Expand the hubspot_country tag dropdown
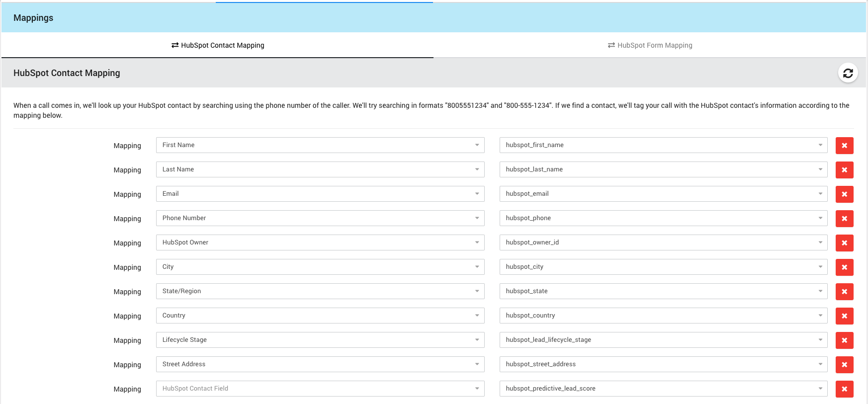 coord(663,316)
